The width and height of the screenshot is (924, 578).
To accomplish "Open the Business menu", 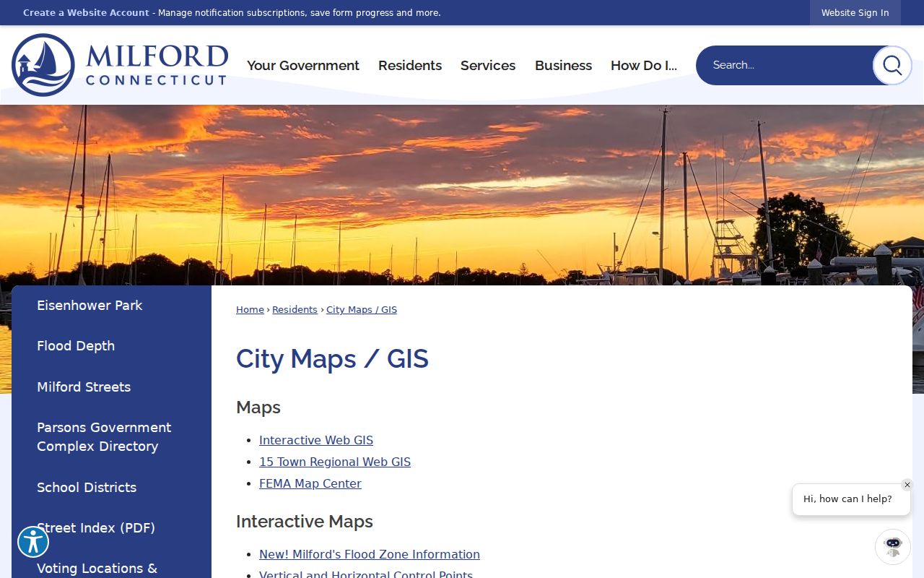I will (563, 66).
